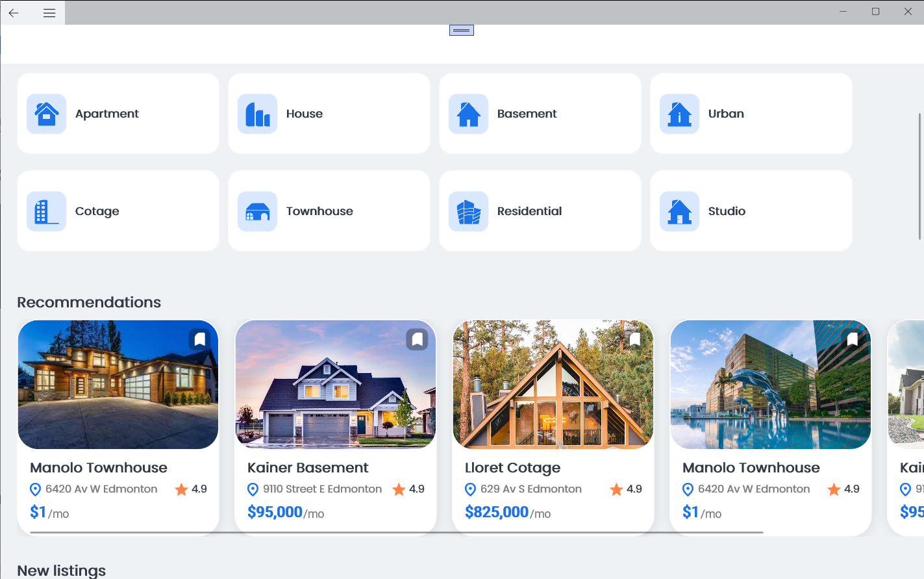Open the partially visible fifth listing card
Viewport: 924px width, 579px height.
[906, 428]
